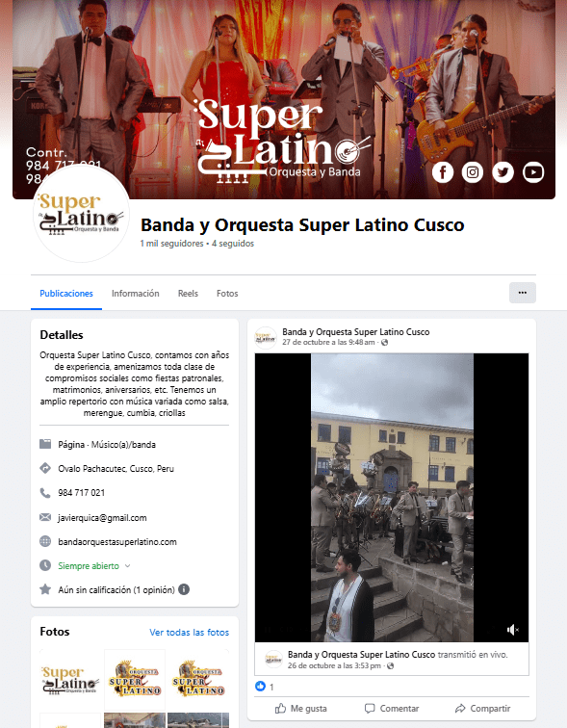Viewport: 567px width, 728px height.
Task: Click the Compartir button on the post
Action: pyautogui.click(x=483, y=709)
